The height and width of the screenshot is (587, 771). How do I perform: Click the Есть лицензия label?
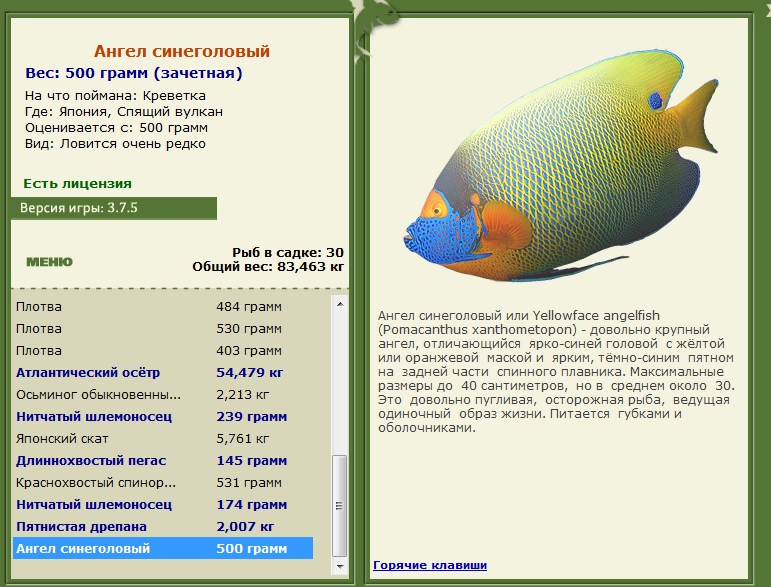pos(78,183)
